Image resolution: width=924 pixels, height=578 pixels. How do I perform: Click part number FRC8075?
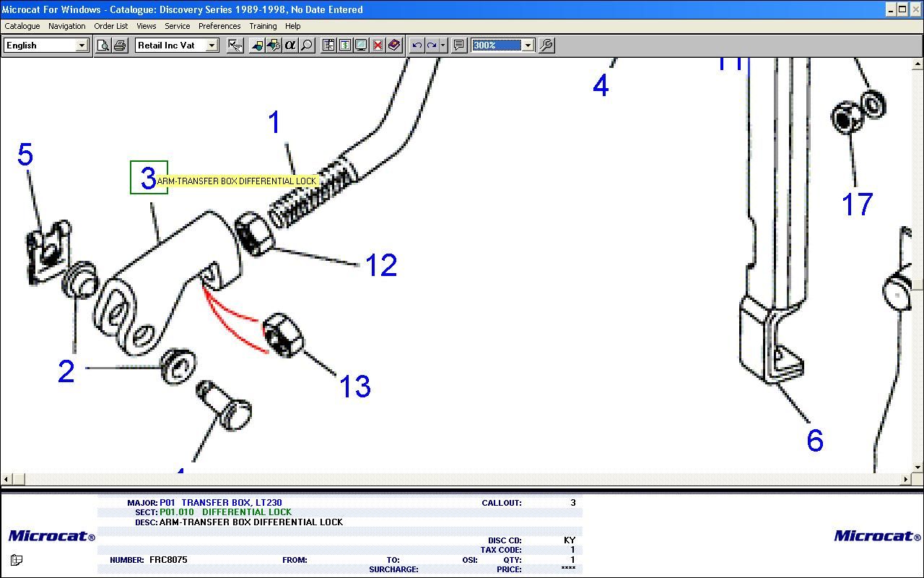point(168,560)
